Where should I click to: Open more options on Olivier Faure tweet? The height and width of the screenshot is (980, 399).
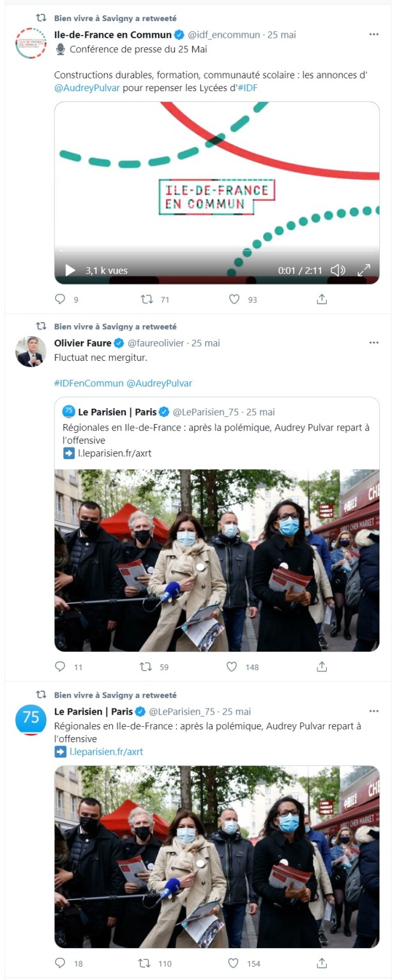click(374, 343)
